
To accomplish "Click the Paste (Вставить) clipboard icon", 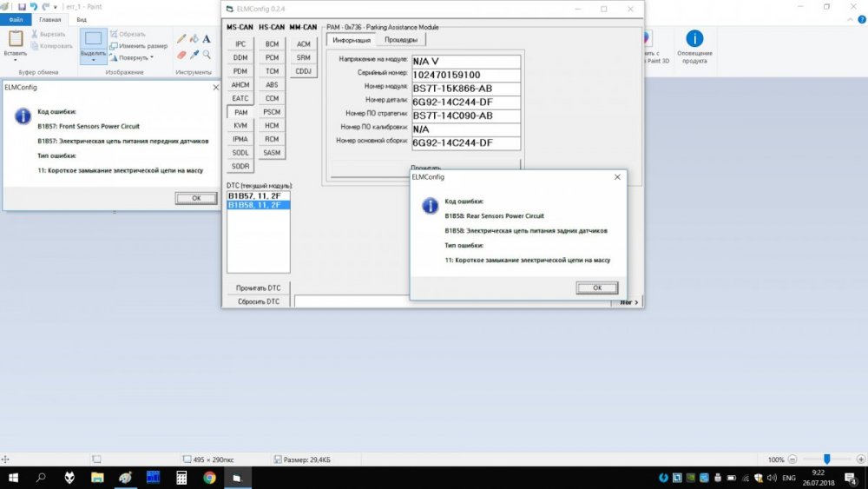I will (16, 38).
